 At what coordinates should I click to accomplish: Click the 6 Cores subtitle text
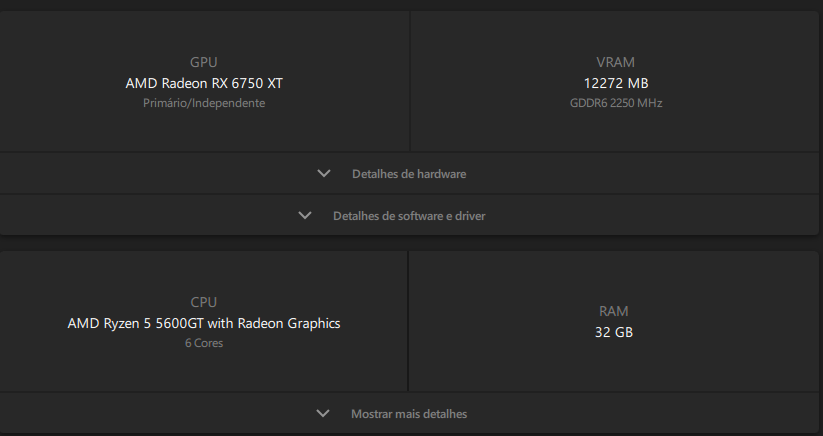click(204, 343)
